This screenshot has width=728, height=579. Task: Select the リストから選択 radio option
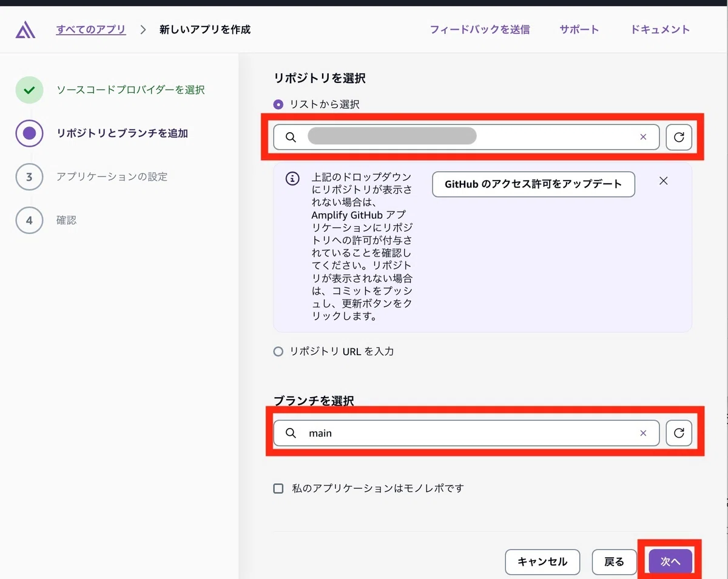[278, 105]
